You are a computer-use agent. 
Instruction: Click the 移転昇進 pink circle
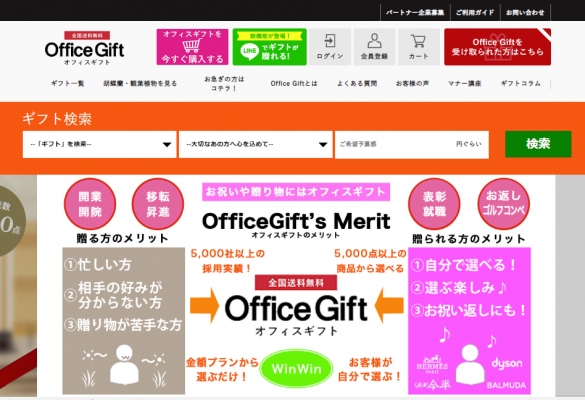[158, 204]
